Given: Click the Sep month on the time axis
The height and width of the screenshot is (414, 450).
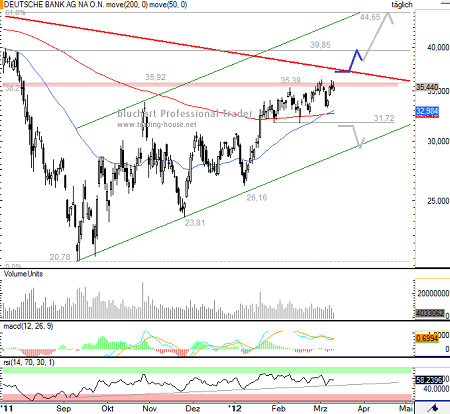Looking at the screenshot, I should point(64,409).
